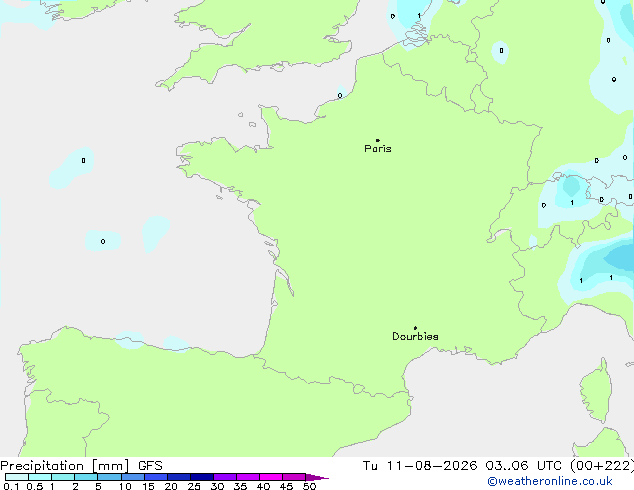Click the blue precipitation patch over Switzerland
The width and height of the screenshot is (634, 490).
click(x=571, y=188)
